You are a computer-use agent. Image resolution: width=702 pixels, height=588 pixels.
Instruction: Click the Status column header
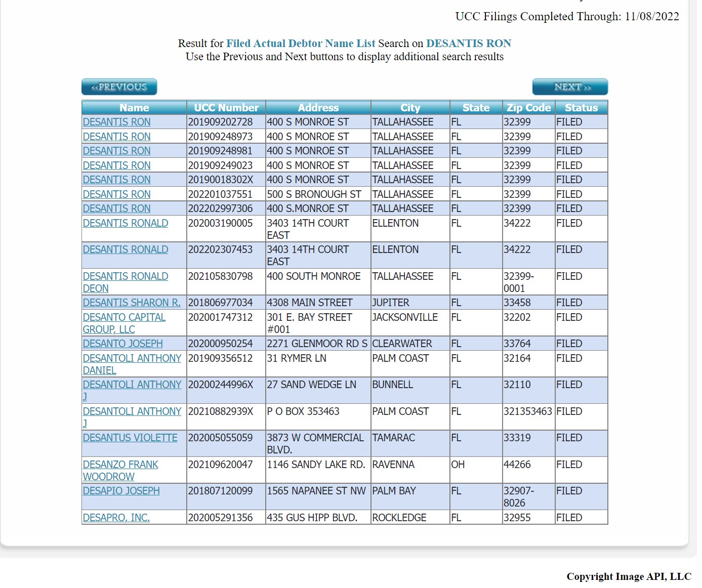pos(582,107)
